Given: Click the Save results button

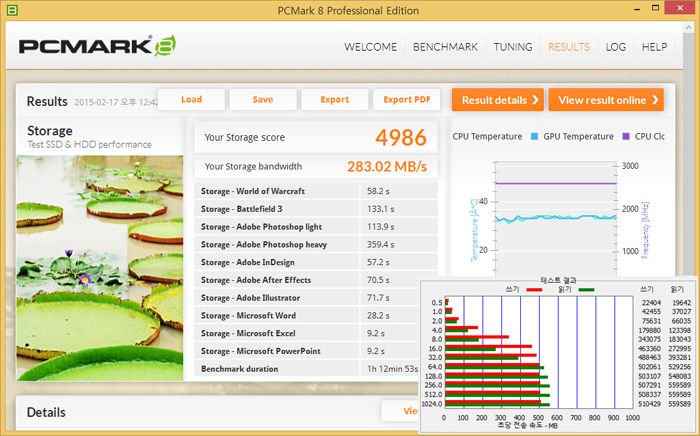Looking at the screenshot, I should [x=263, y=100].
